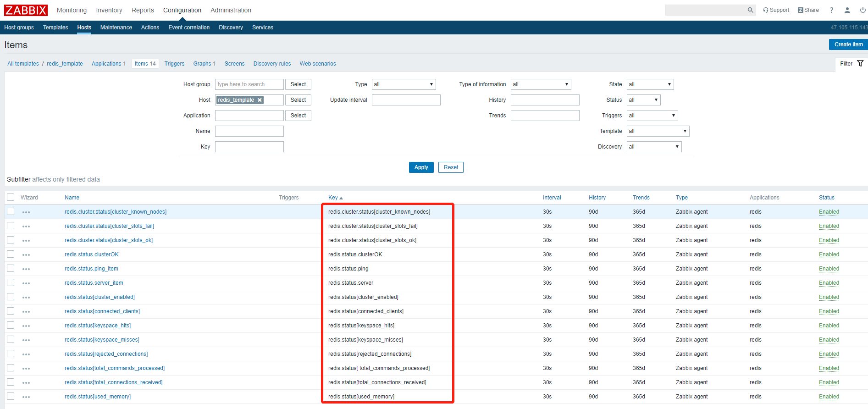The image size is (868, 409).
Task: Open wizard menu for redis.status[used_memory]
Action: [x=26, y=397]
